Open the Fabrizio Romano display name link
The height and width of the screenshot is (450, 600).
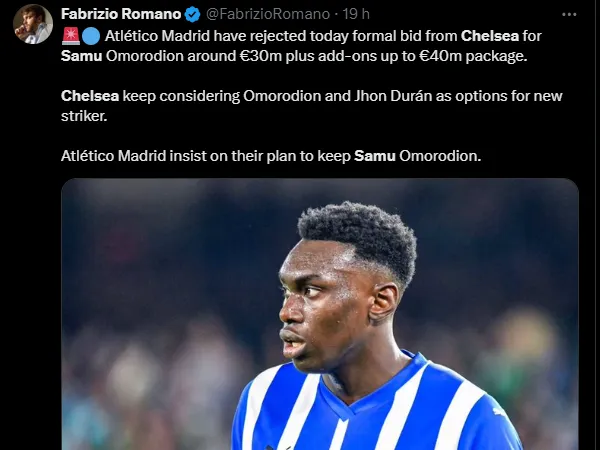(121, 14)
